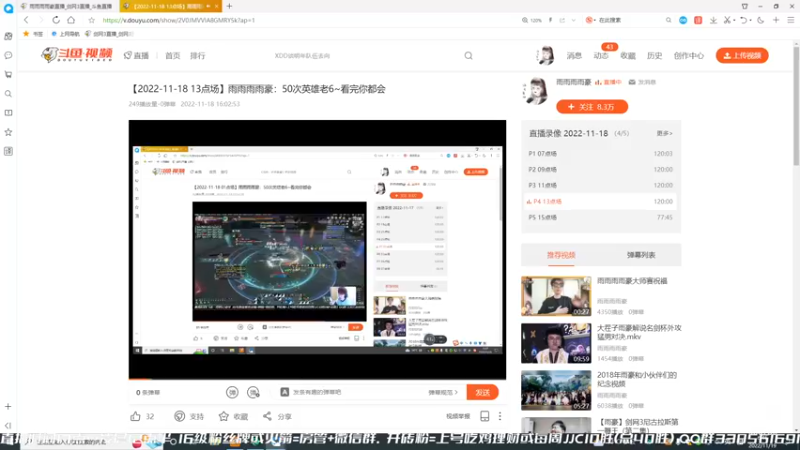Viewport: 800px width, 450px height.
Task: Open the sidebar search icon
Action: (8, 94)
